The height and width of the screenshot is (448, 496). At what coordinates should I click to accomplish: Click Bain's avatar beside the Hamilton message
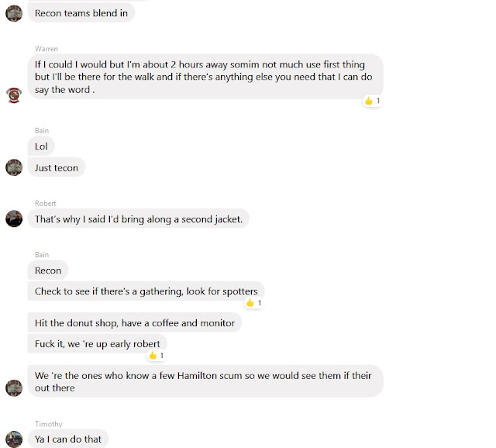13,387
